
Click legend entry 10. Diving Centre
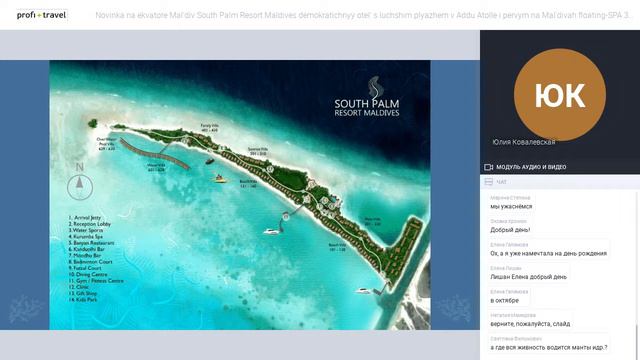tap(88, 274)
